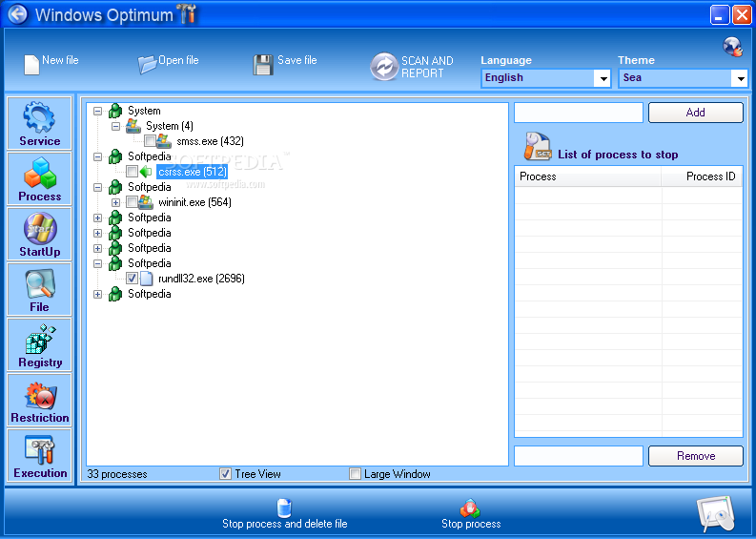Click the back arrow icon in title bar
Screen dimensions: 756x539
18,14
